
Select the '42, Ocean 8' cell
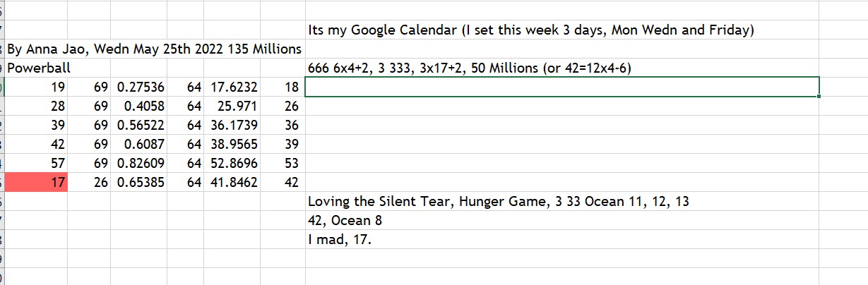(x=345, y=221)
